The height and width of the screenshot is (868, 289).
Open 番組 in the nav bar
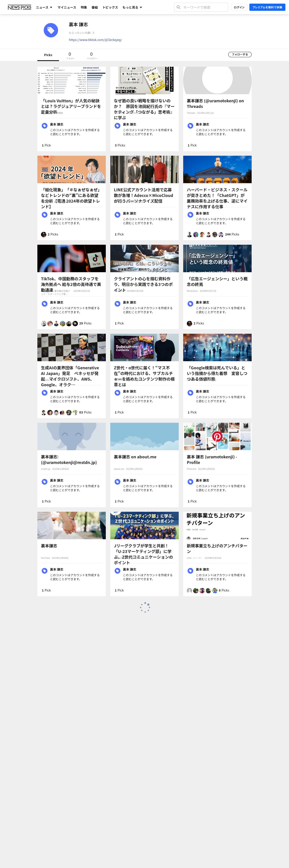click(x=95, y=7)
